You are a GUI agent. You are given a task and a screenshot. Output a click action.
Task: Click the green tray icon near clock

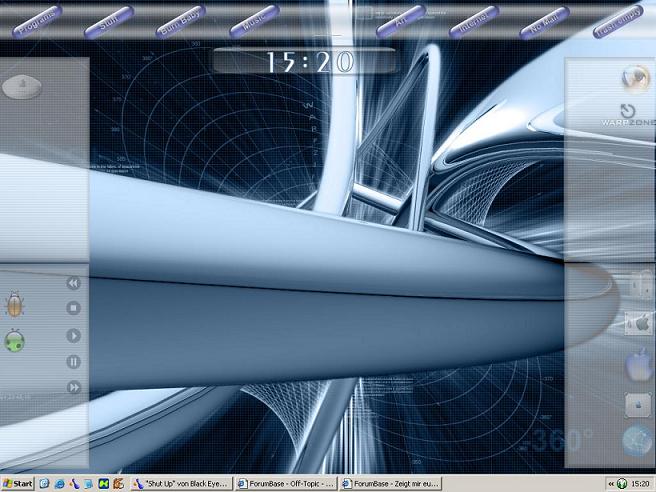coord(622,484)
